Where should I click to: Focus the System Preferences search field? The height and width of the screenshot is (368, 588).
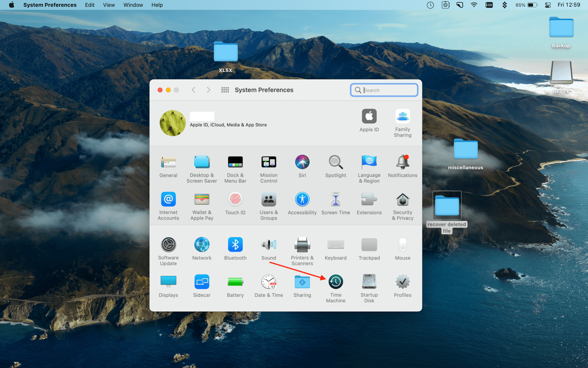(x=384, y=90)
